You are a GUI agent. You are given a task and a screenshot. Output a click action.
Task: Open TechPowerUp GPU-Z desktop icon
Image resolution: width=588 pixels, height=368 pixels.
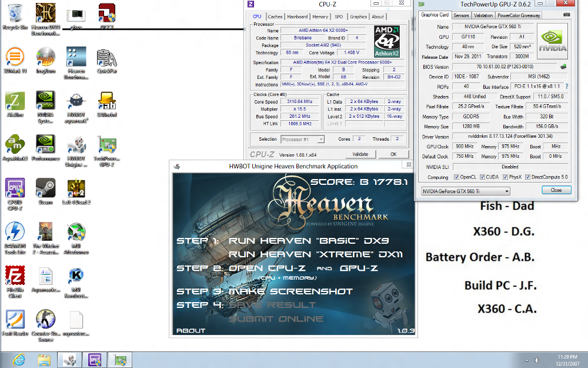tap(107, 151)
